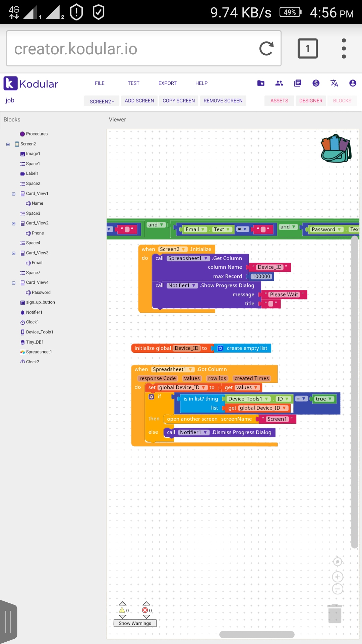The width and height of the screenshot is (362, 644).
Task: Open the backpack icon in viewer
Action: click(336, 149)
